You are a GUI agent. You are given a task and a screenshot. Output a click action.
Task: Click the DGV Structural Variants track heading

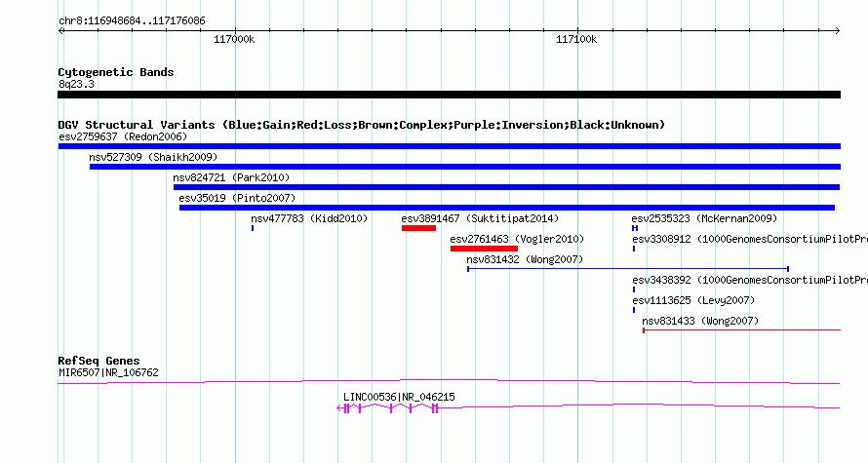(x=362, y=125)
